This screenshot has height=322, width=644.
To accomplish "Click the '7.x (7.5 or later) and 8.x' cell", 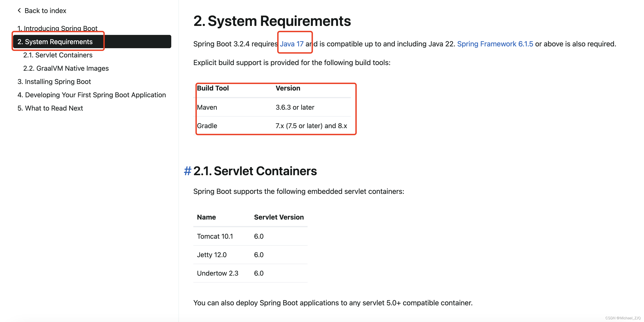I will 311,126.
